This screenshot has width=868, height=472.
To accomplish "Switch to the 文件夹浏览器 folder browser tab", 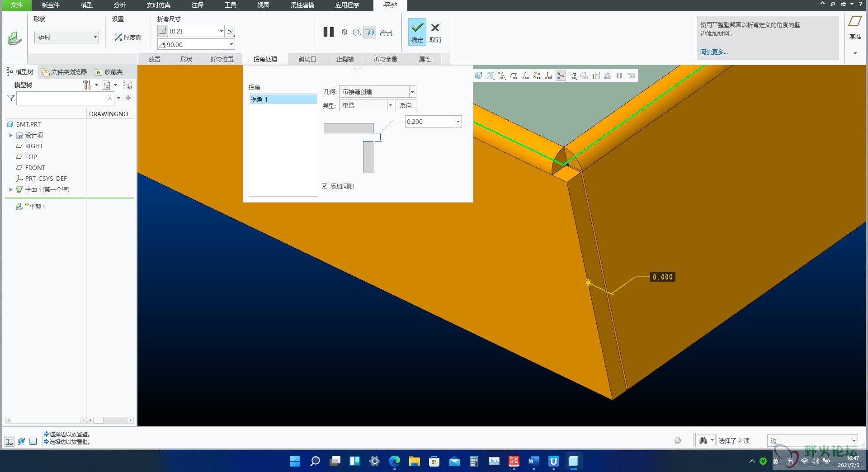I will point(64,72).
